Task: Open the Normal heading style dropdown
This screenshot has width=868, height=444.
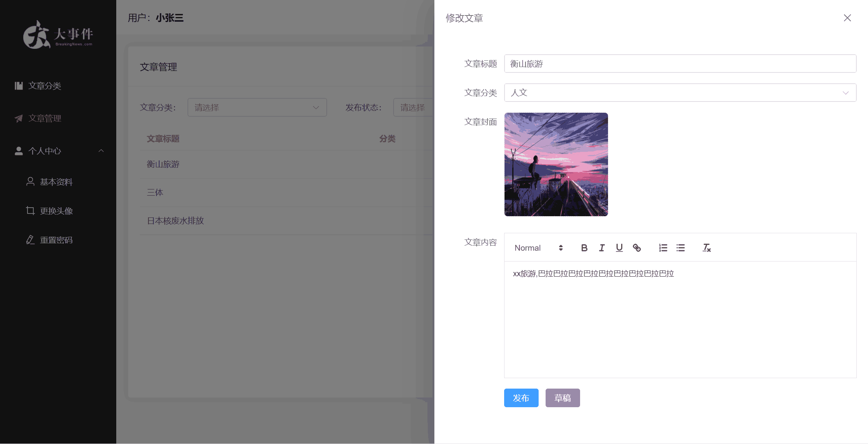Action: [538, 248]
